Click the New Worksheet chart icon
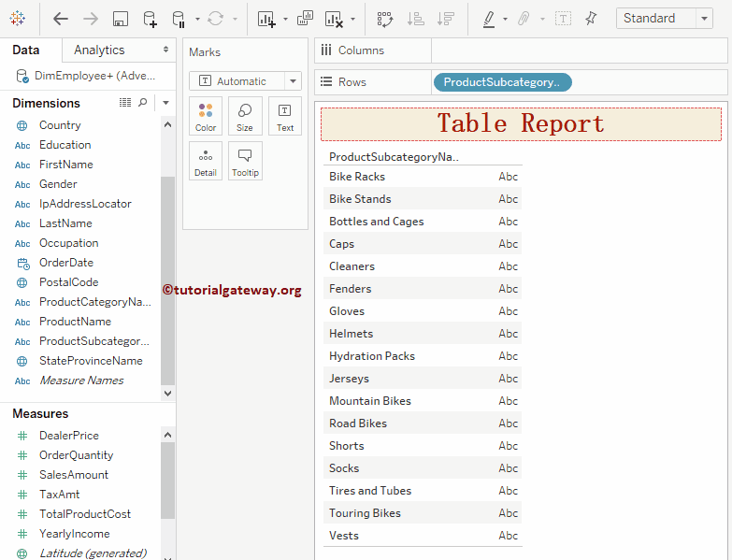This screenshot has height=560, width=732. [x=266, y=19]
